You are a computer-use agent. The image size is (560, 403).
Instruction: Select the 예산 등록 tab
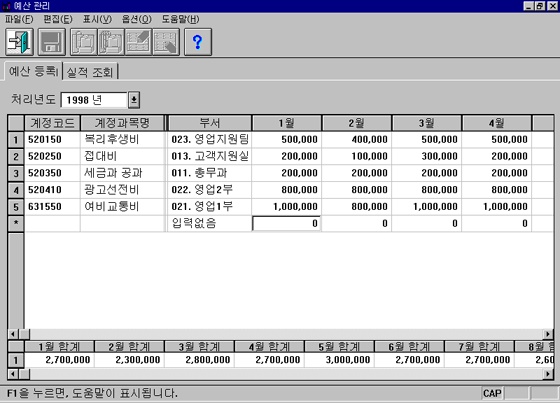[32, 71]
